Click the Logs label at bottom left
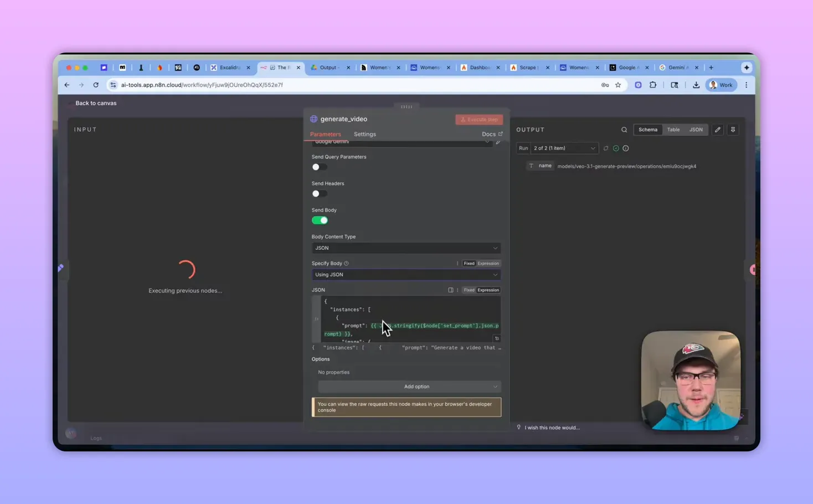This screenshot has width=813, height=504. (96, 438)
